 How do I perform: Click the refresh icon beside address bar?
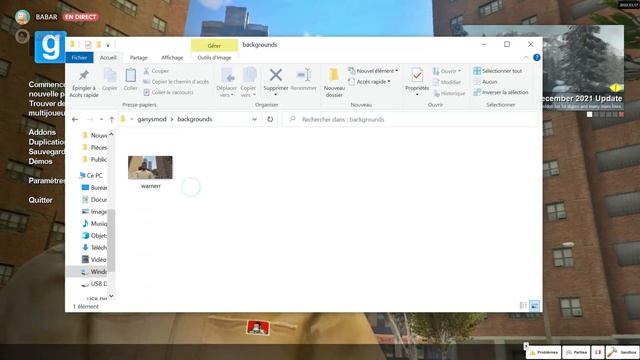(x=270, y=120)
